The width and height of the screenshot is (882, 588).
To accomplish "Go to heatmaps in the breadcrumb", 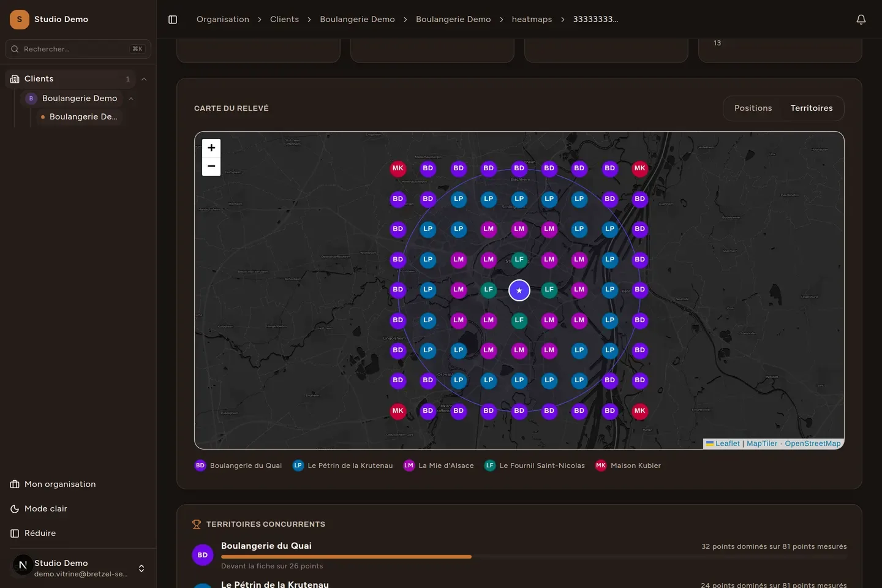I will click(532, 20).
